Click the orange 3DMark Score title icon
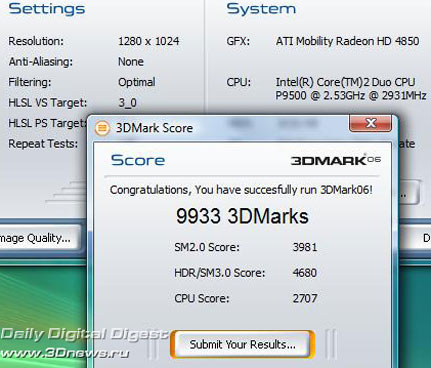Viewport: 431px width, 368px height. point(102,128)
